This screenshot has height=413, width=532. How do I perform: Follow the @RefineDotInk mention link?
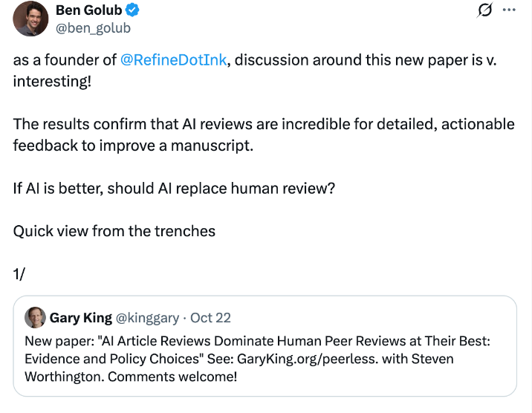coord(173,60)
